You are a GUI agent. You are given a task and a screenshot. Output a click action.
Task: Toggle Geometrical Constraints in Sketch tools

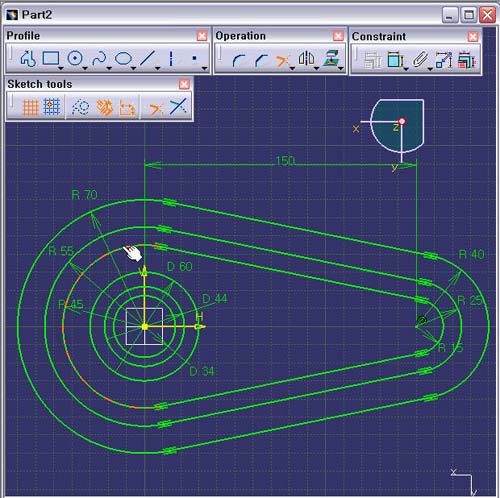pos(104,108)
